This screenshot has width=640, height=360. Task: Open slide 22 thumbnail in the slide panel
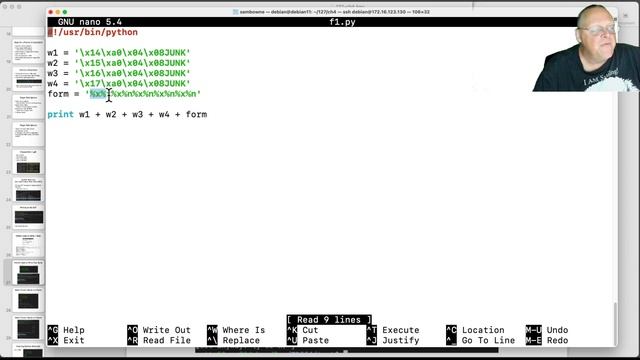[28, 134]
